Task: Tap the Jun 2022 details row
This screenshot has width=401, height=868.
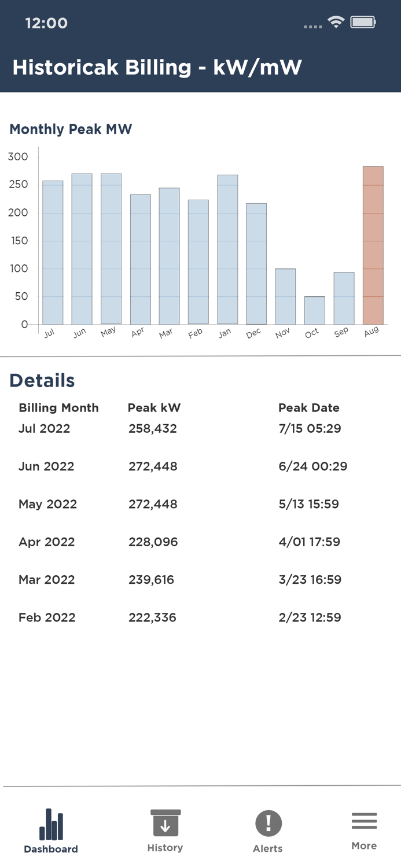Action: [46, 466]
